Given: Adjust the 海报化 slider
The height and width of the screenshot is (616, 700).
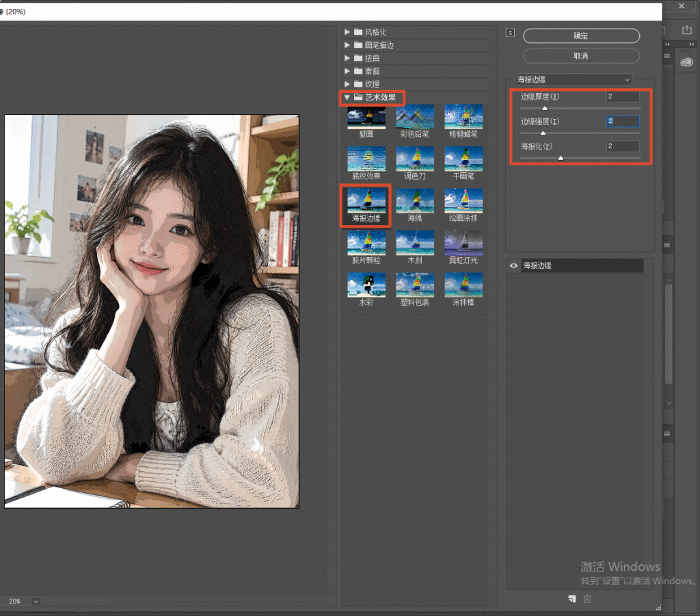Looking at the screenshot, I should click(x=561, y=158).
